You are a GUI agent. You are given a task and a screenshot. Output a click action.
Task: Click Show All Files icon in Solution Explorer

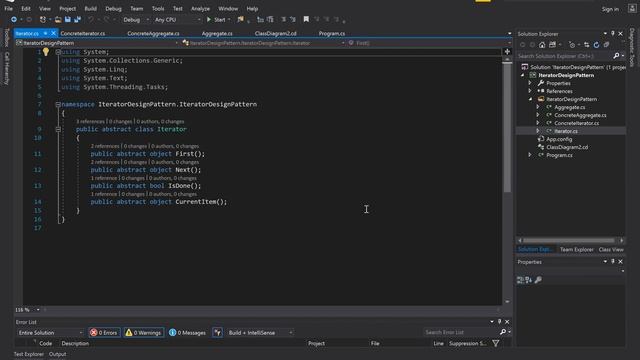click(x=607, y=45)
